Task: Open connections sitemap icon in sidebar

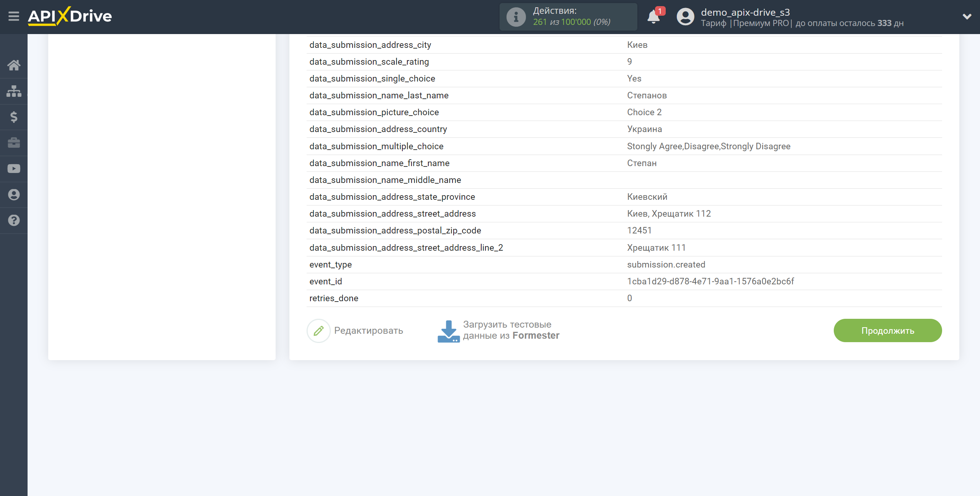Action: 14,91
